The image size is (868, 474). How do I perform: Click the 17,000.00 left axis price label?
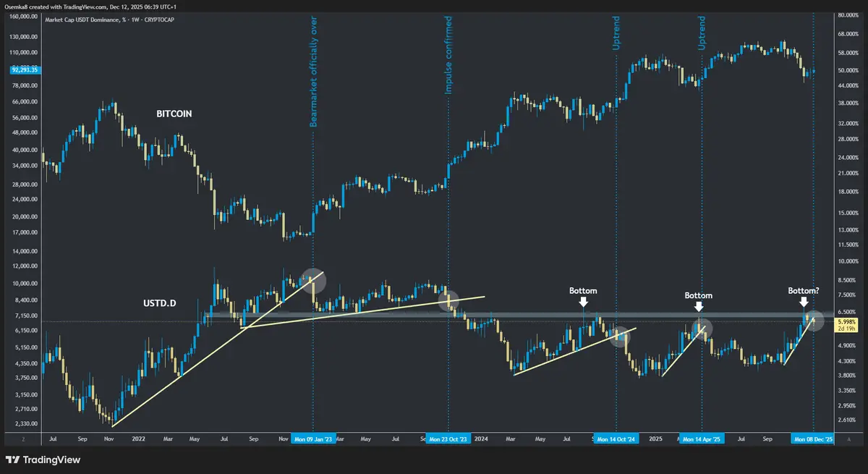(26, 233)
